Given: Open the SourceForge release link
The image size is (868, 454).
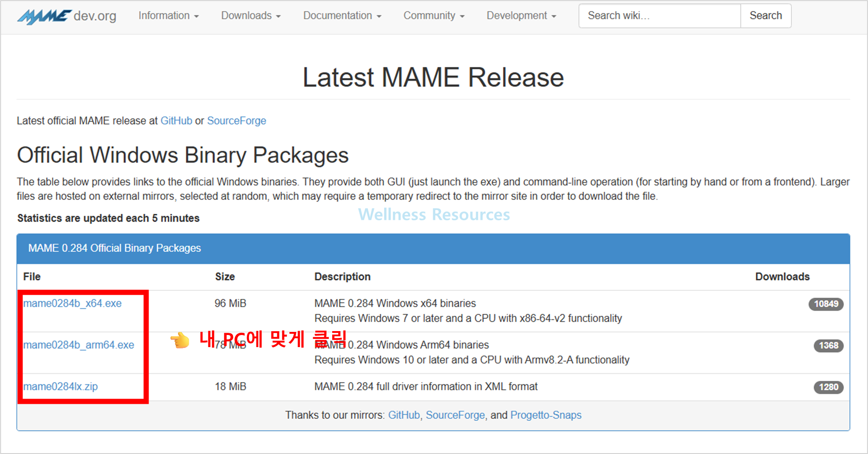Looking at the screenshot, I should (236, 121).
